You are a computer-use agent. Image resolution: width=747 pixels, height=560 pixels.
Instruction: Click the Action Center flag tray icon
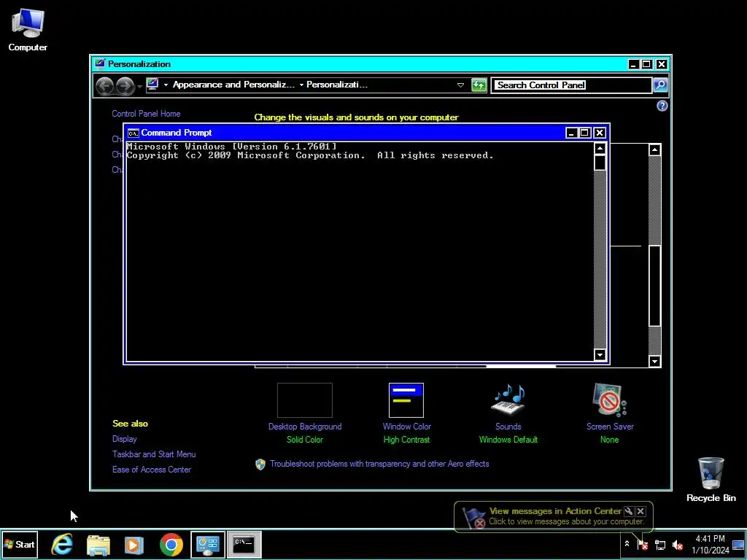(x=643, y=544)
